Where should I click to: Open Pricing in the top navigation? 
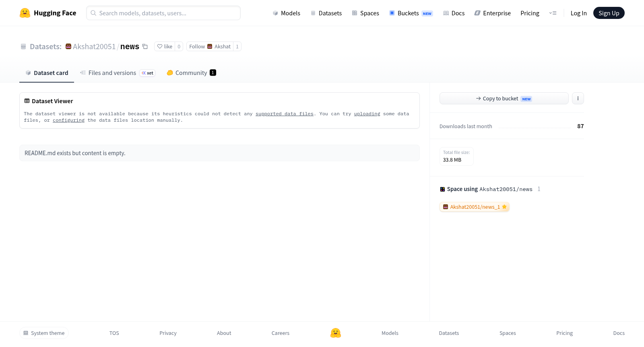(530, 13)
